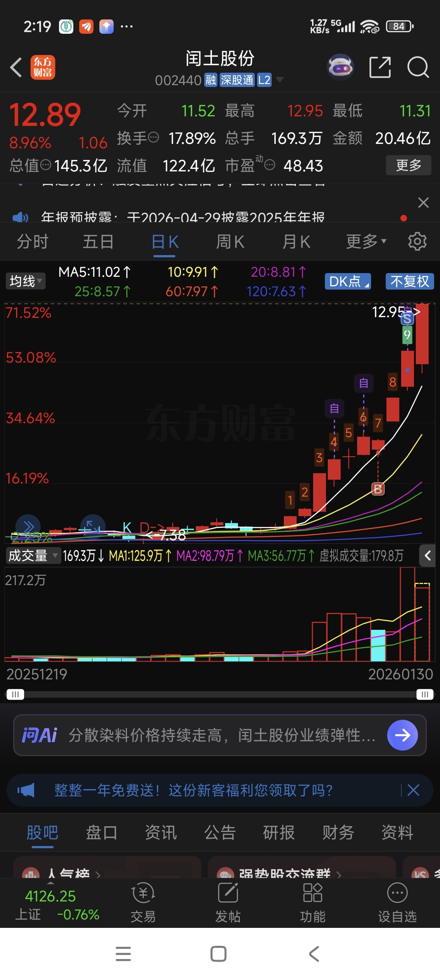Close the news ticker with X
The height and width of the screenshot is (980, 440).
click(x=423, y=202)
